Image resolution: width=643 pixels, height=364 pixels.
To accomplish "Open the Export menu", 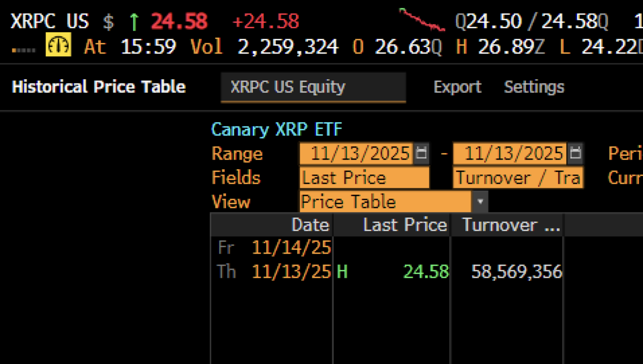I will click(457, 87).
